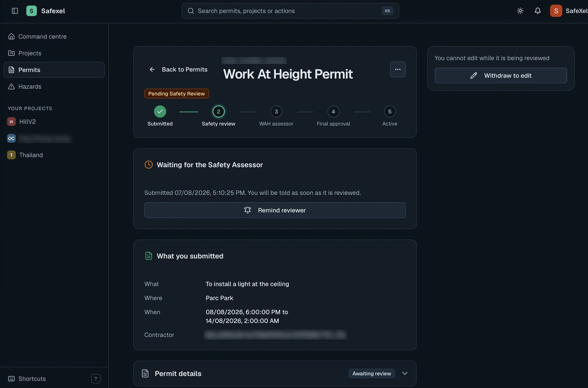The width and height of the screenshot is (588, 388).
Task: Go Back to Permits
Action: tap(178, 69)
